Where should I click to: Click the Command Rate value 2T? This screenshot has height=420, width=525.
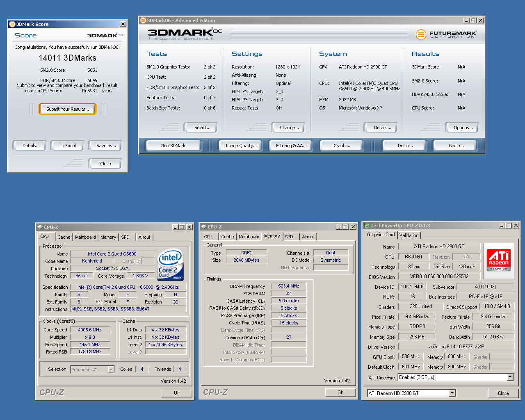tap(289, 337)
